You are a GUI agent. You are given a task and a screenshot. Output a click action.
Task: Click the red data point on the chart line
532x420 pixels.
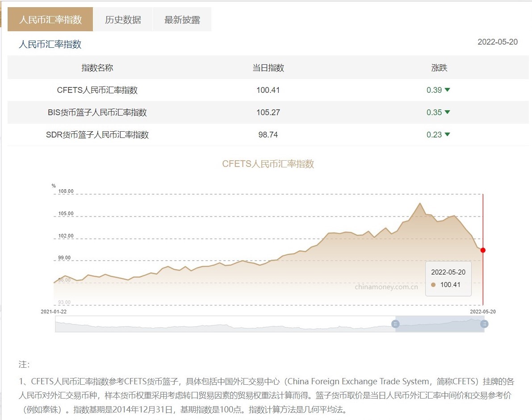483,250
